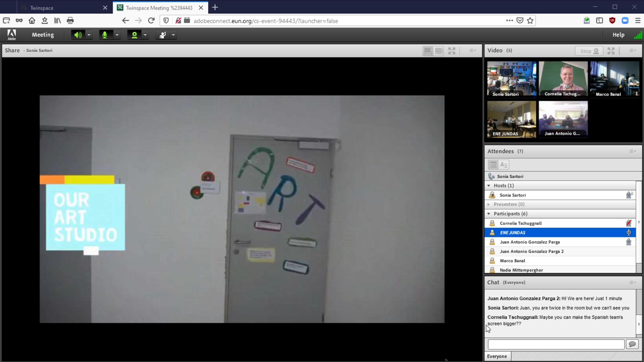Click the chat message input field
The image size is (644, 362).
pos(556,344)
